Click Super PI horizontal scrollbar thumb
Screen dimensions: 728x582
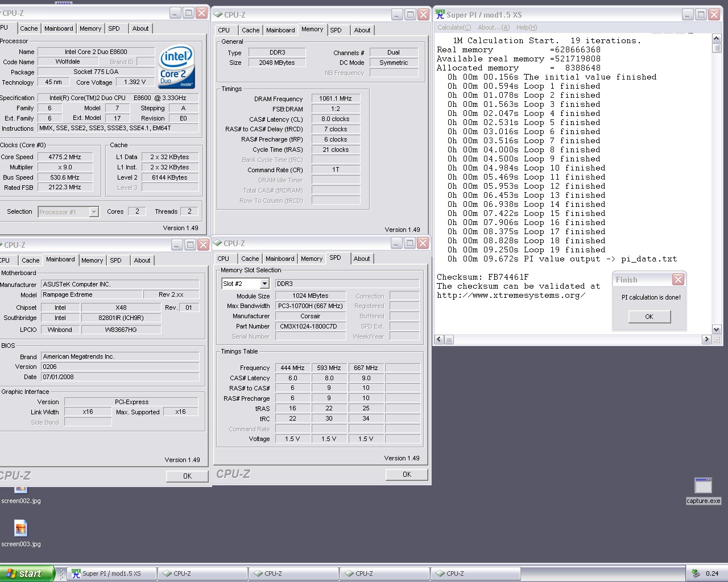click(449, 339)
